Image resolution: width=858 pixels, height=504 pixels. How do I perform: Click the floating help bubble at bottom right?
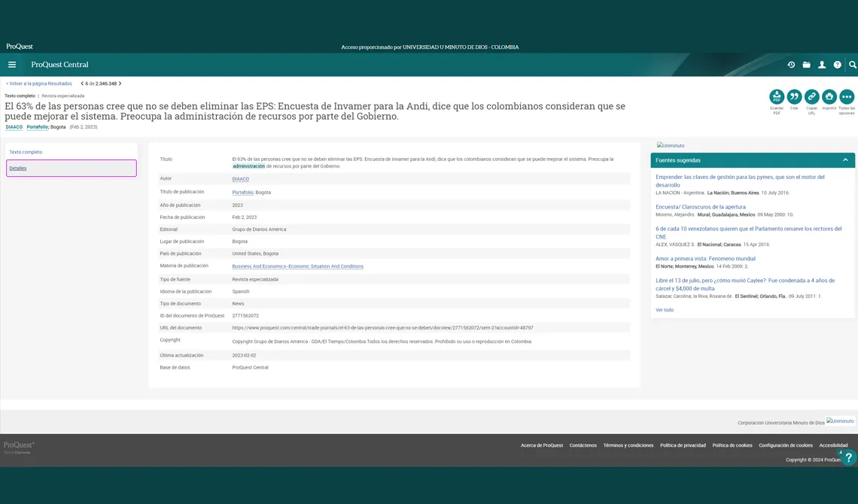coord(848,457)
